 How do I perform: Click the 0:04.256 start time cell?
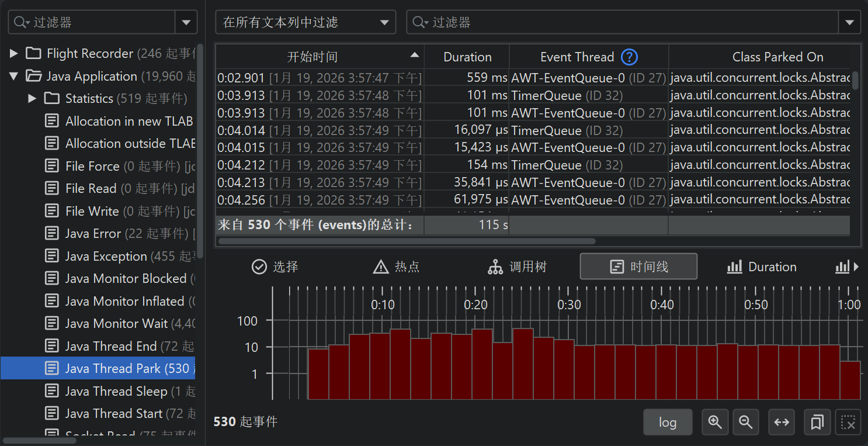point(320,200)
